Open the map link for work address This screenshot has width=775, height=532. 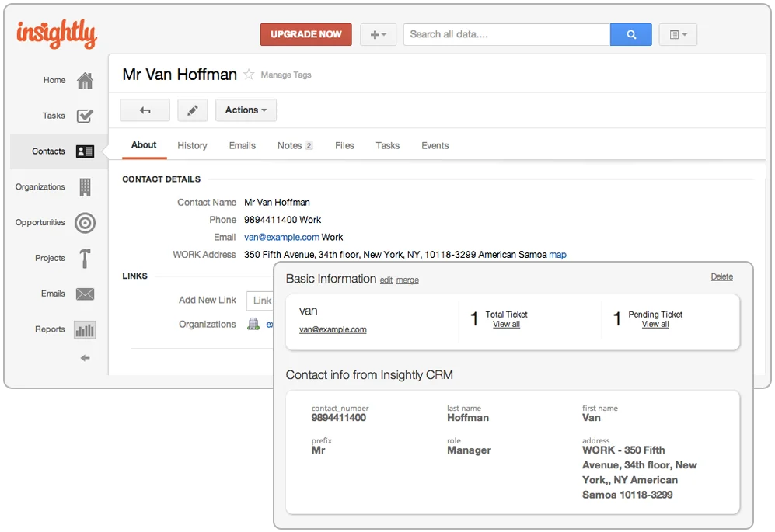(x=557, y=255)
